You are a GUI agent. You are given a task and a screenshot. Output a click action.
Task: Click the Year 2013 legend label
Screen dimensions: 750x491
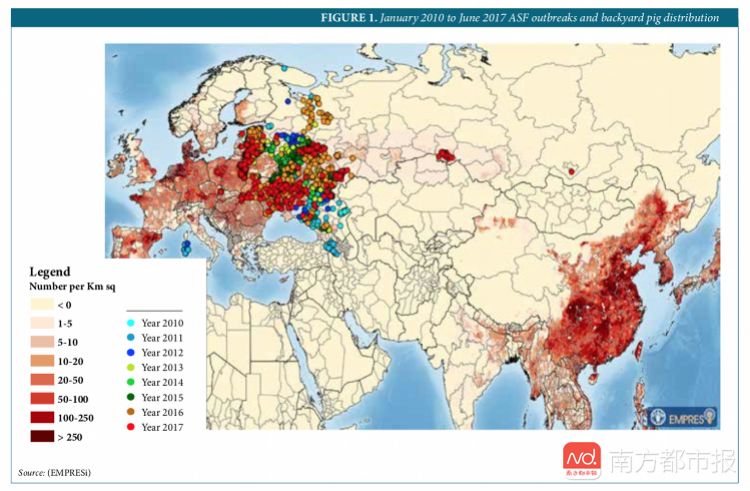click(162, 368)
